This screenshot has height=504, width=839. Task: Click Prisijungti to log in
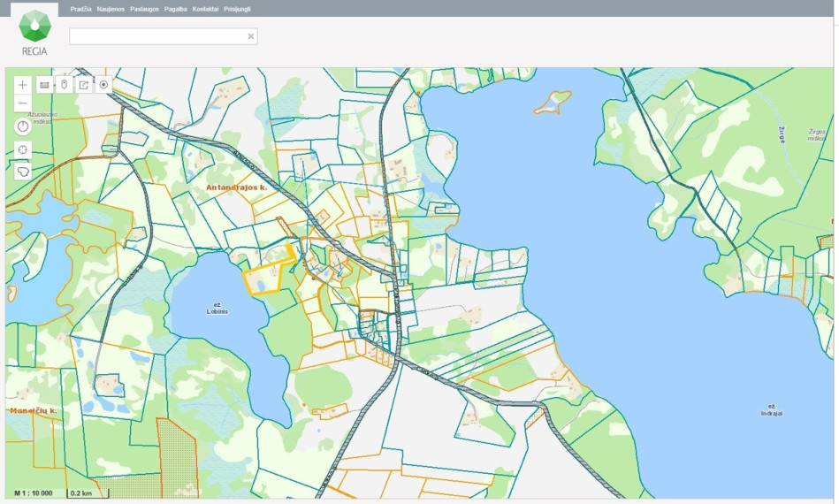pos(237,9)
